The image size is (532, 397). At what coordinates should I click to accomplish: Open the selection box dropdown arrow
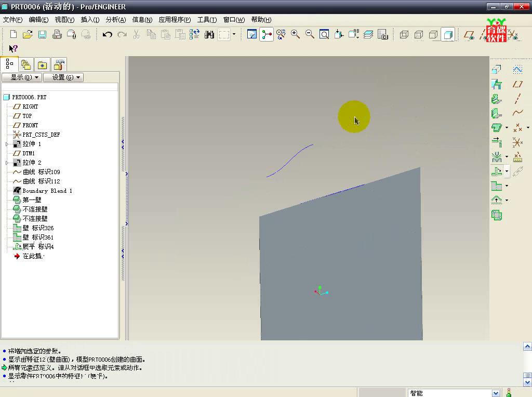coord(234,34)
